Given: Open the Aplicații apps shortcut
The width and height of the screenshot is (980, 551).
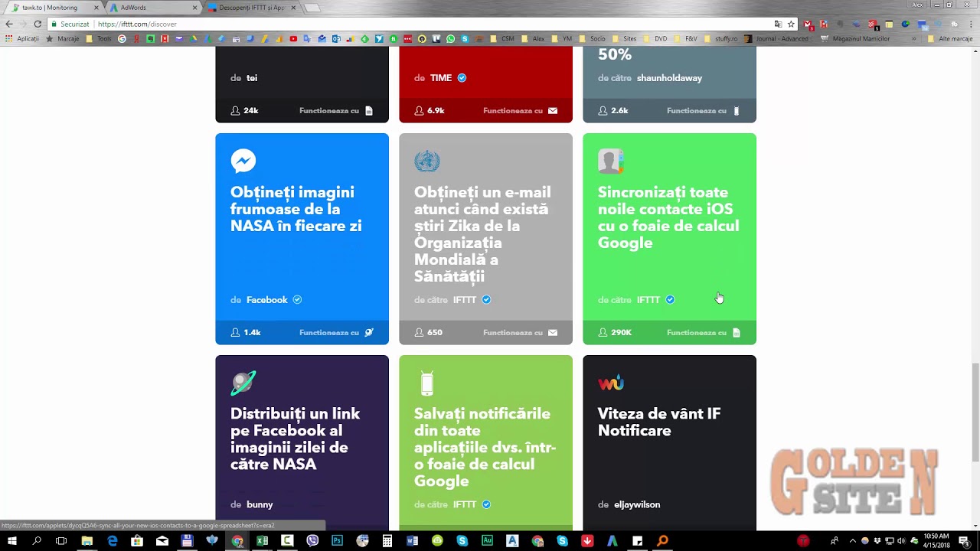Looking at the screenshot, I should pos(23,38).
